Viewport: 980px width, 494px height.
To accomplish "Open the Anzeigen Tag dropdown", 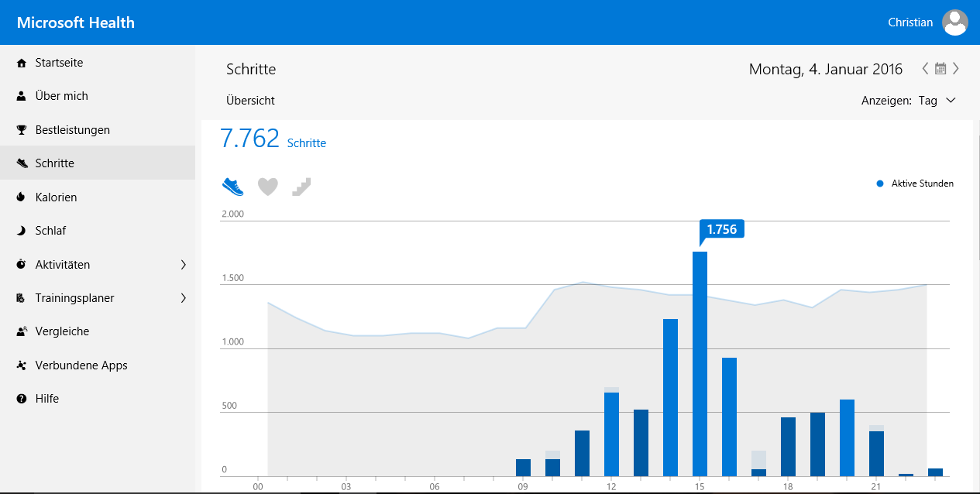I will tap(937, 101).
